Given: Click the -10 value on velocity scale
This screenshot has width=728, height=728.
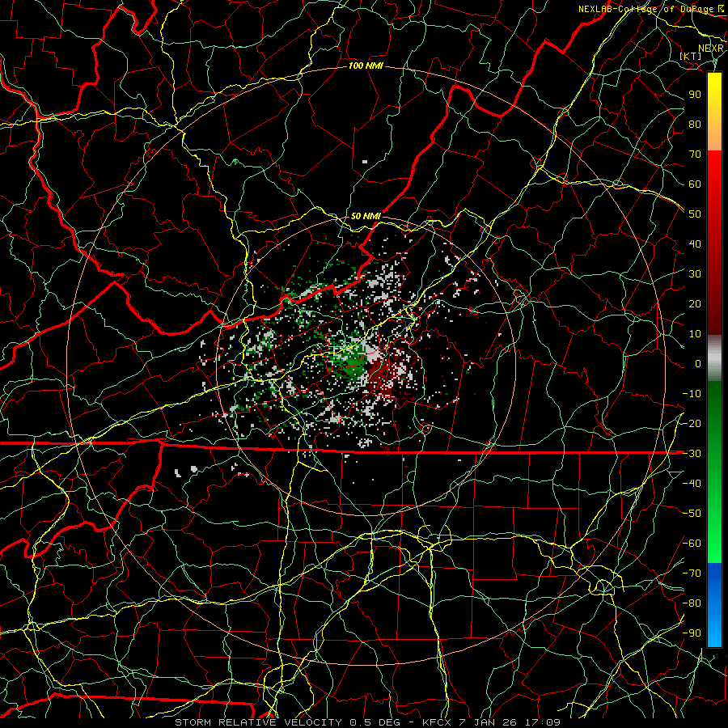Looking at the screenshot, I should (692, 394).
